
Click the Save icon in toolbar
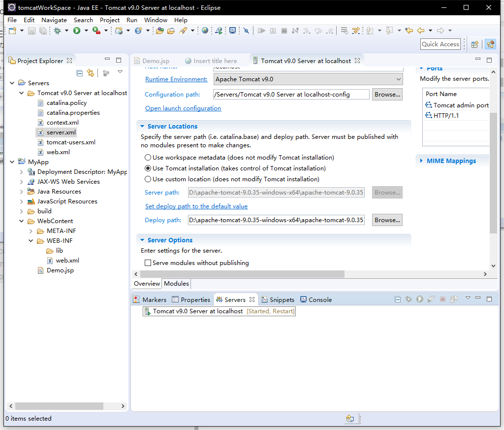31,31
